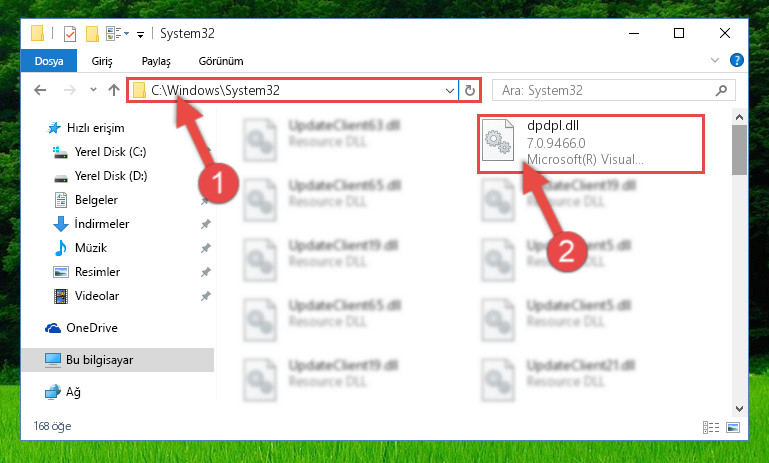
Task: Select Yerel Disk (C:) in sidebar
Action: point(110,152)
